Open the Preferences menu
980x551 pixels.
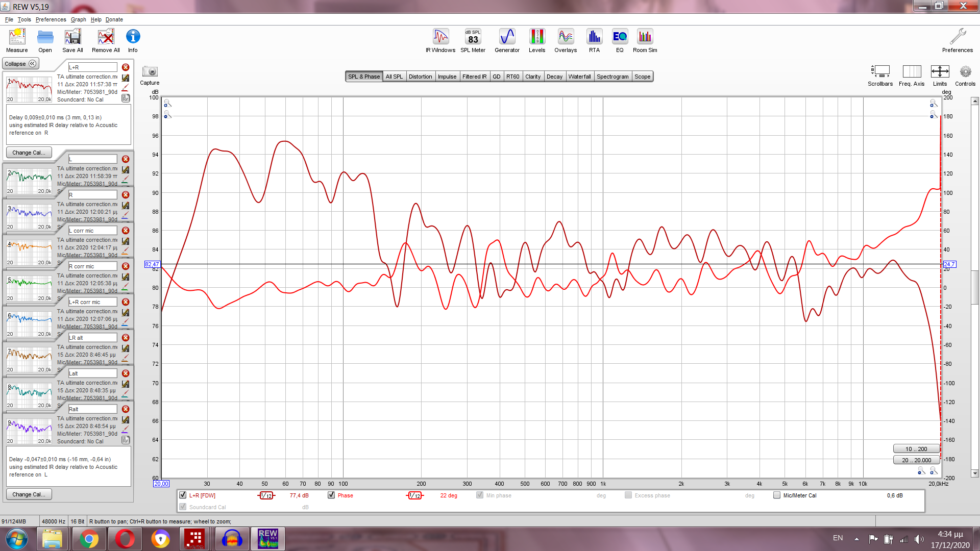(51, 19)
